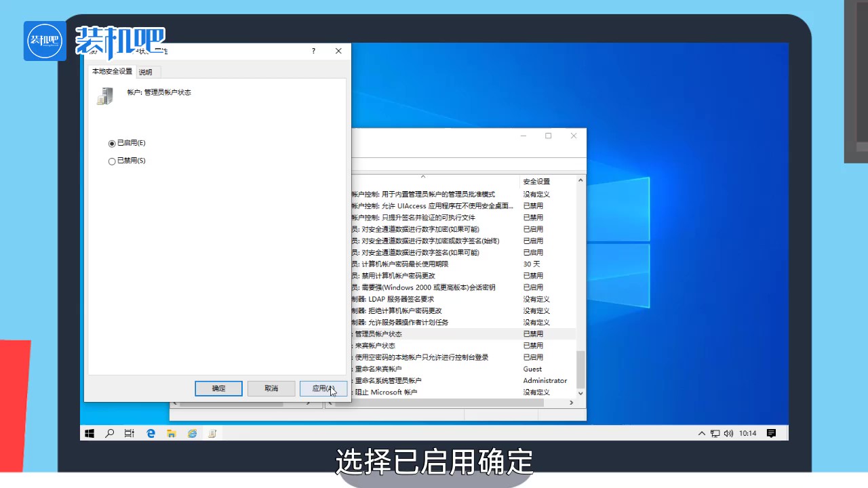Viewport: 868px width, 488px height.
Task: Click the Windows Search icon
Action: point(109,433)
